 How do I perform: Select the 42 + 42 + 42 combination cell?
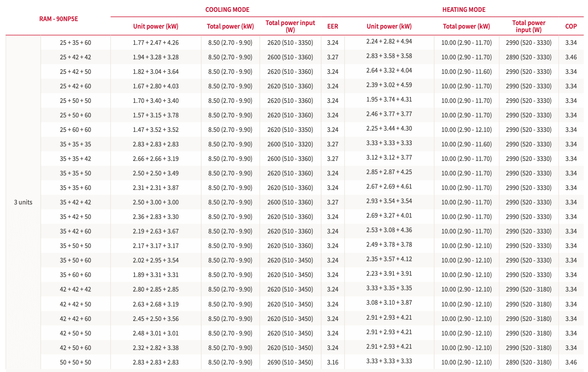[x=76, y=289]
